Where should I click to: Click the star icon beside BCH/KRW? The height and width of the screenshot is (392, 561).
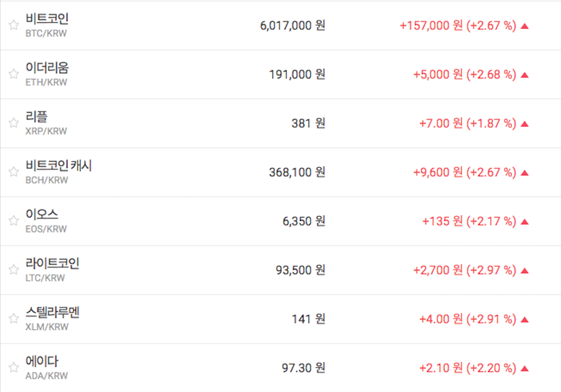click(x=14, y=172)
